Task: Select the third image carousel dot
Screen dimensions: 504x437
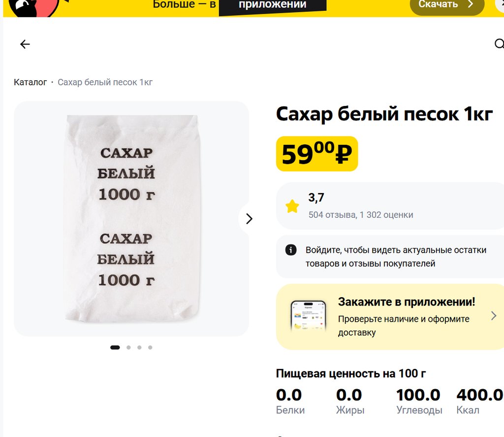Action: 139,347
